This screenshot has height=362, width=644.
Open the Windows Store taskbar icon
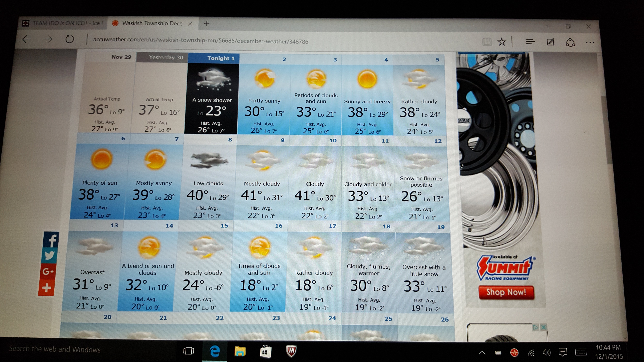coord(266,351)
